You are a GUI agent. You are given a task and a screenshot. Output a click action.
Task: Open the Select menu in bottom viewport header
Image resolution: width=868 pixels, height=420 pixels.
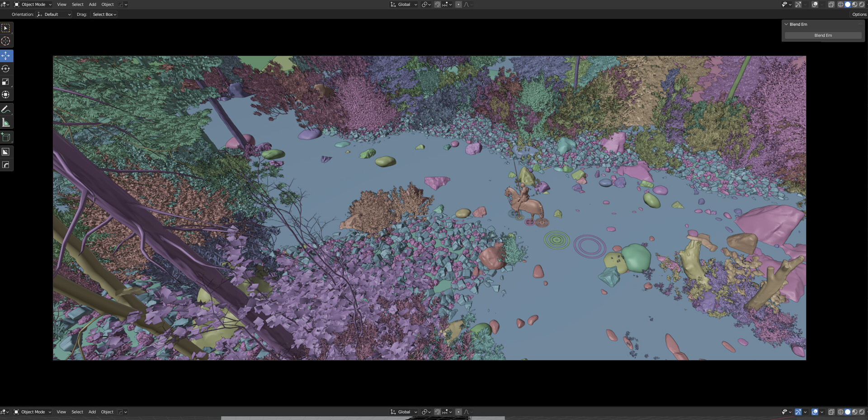(x=77, y=412)
